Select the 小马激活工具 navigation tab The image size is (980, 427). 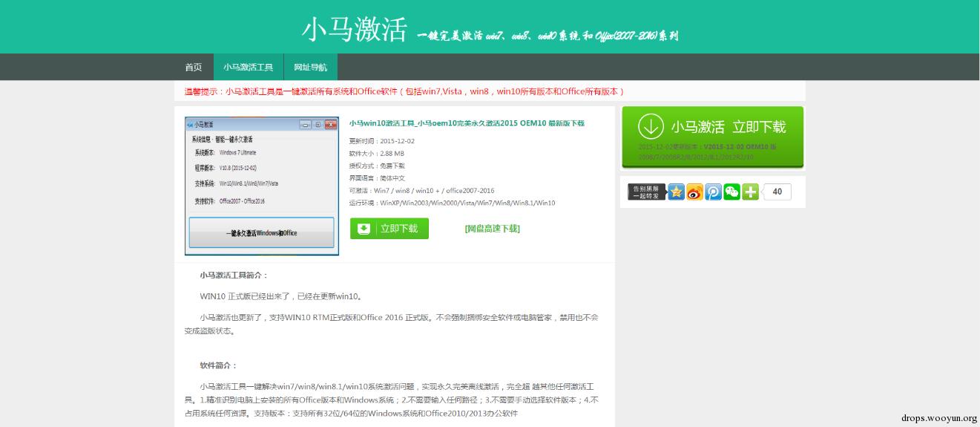pos(249,68)
